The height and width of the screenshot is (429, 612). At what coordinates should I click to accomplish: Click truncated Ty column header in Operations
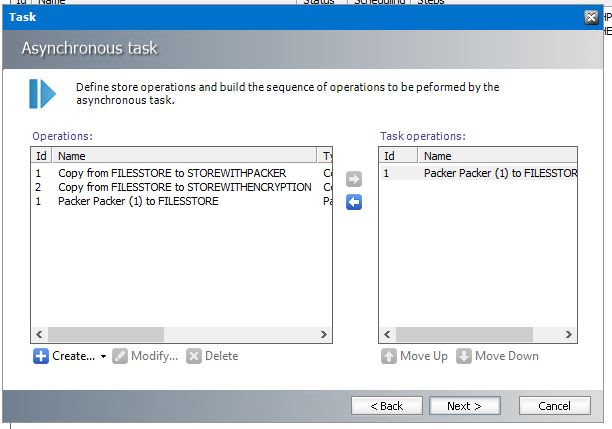[x=325, y=156]
